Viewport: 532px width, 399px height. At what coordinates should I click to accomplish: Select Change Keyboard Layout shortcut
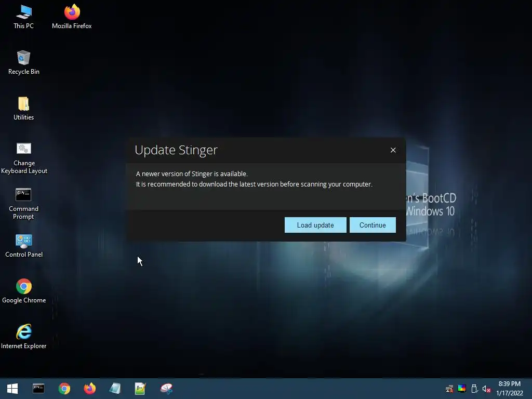[x=24, y=158]
